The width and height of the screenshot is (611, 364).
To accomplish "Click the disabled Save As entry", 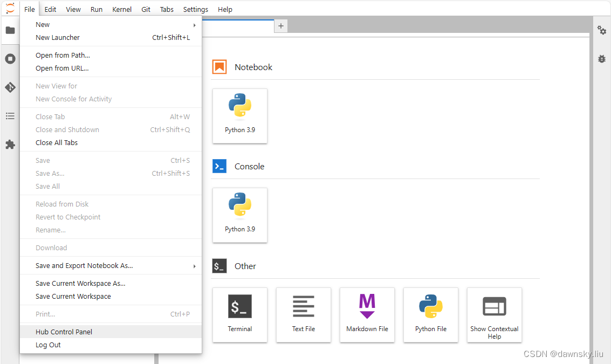I will click(x=111, y=174).
